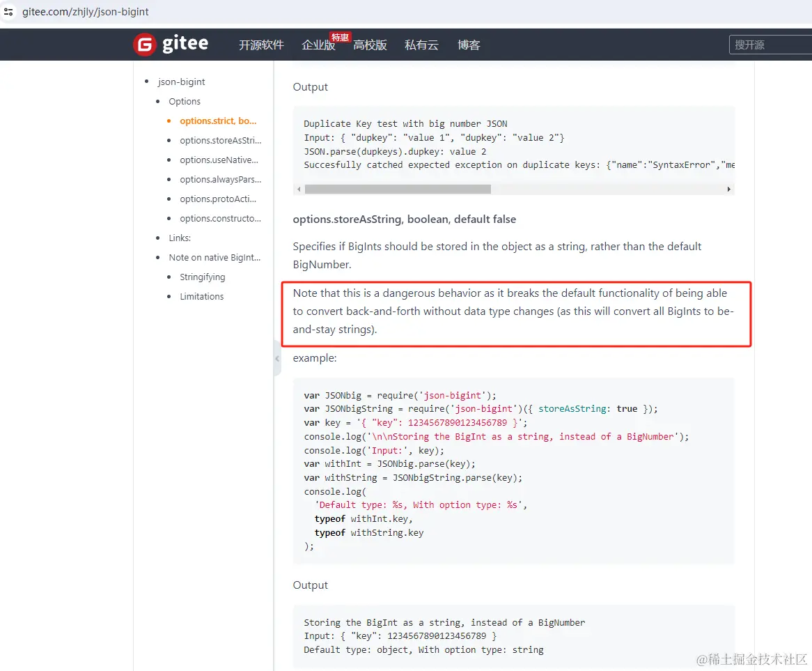Click the 搜开源 search field
This screenshot has height=671, width=812.
pyautogui.click(x=771, y=45)
